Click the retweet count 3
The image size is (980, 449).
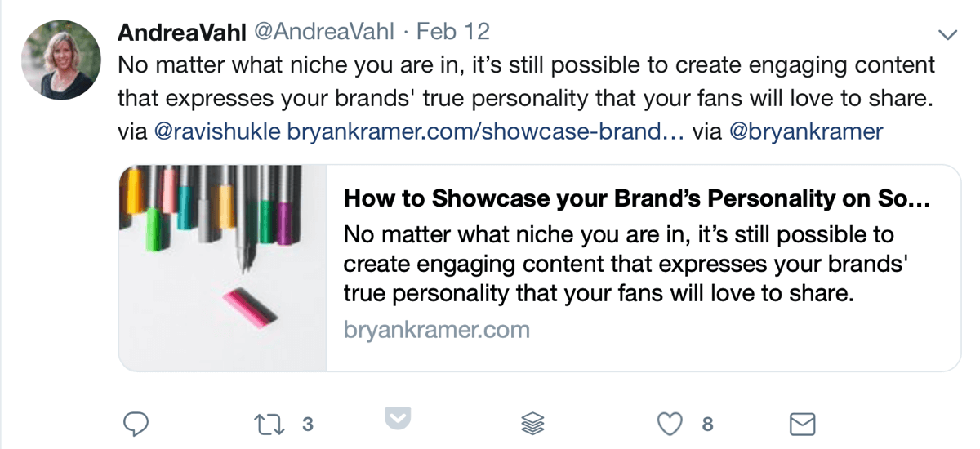[x=308, y=424]
